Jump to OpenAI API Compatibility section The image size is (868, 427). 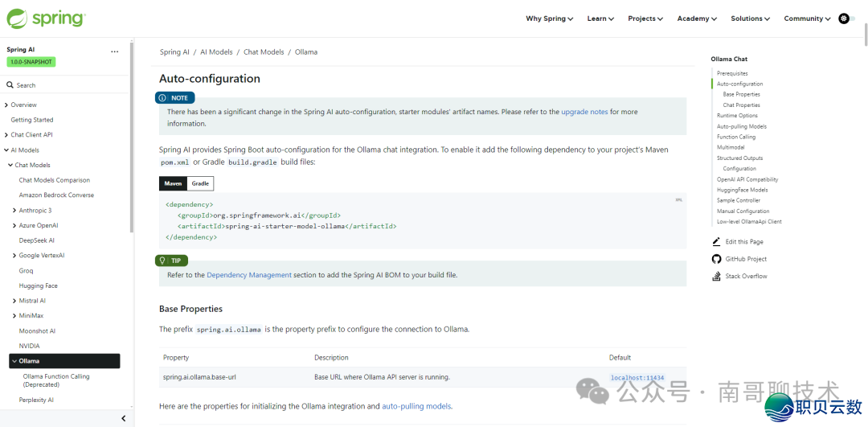747,179
